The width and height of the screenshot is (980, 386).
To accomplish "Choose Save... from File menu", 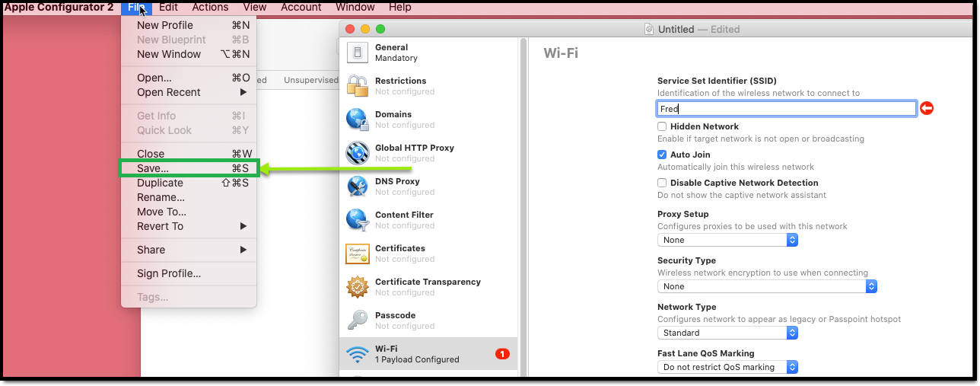I will coord(189,168).
